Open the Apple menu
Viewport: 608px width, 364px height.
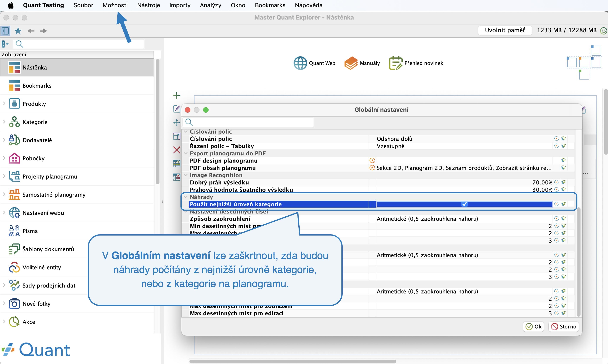[x=11, y=5]
